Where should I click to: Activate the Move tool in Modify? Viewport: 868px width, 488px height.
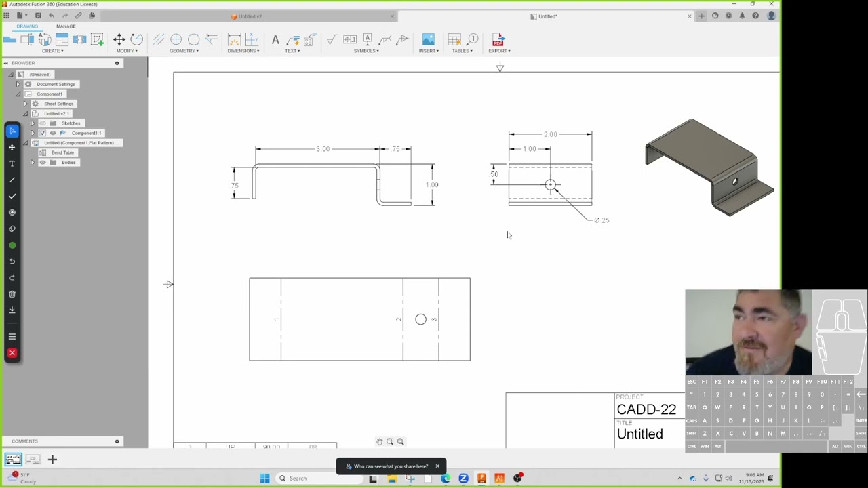click(119, 40)
